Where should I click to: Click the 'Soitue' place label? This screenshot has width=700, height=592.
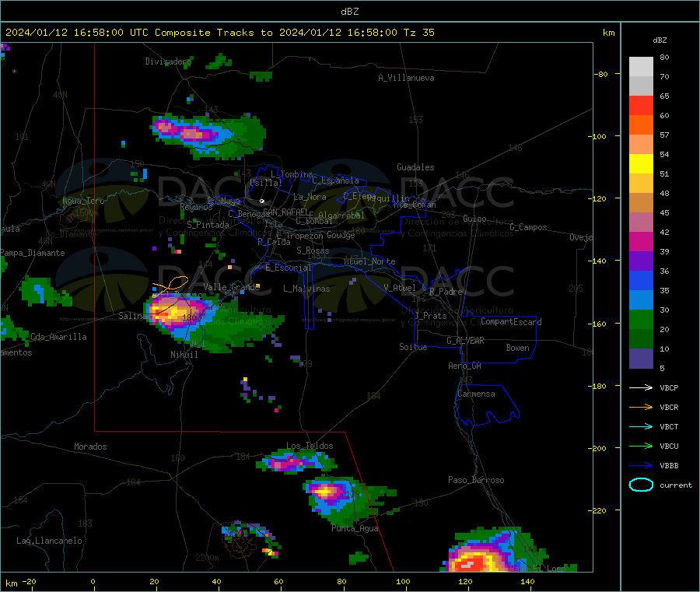tap(413, 346)
